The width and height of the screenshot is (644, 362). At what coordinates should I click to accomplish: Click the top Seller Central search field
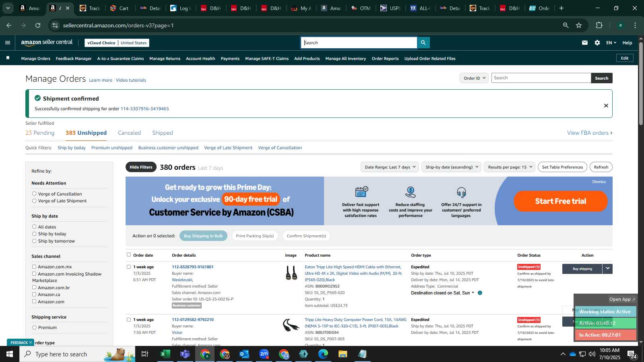(x=359, y=43)
